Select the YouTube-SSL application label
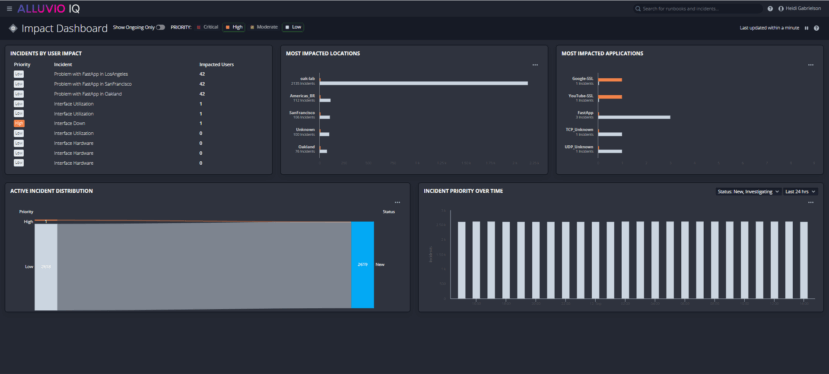 click(x=581, y=96)
